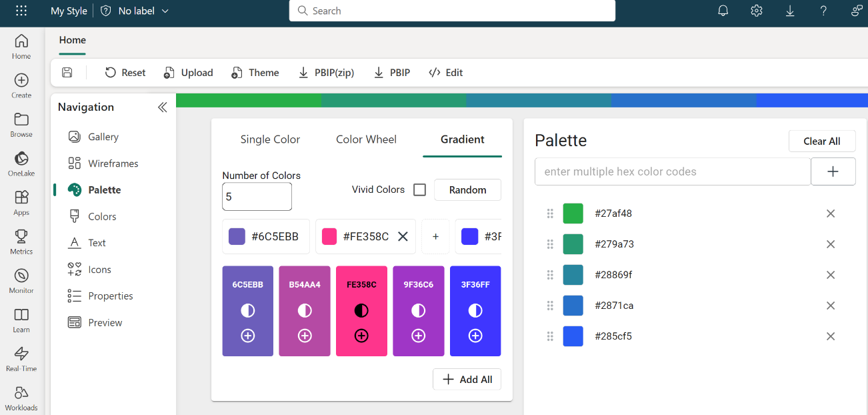Click the hex color codes input

click(673, 171)
